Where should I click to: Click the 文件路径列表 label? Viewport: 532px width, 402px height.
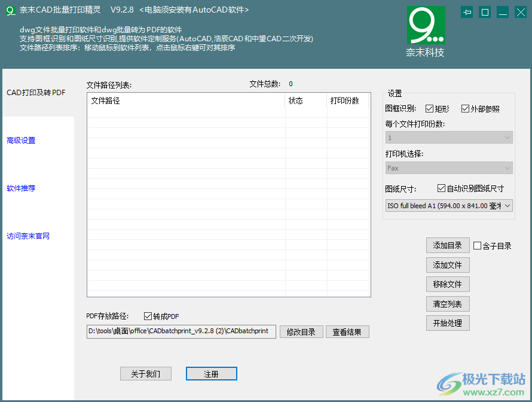click(109, 85)
